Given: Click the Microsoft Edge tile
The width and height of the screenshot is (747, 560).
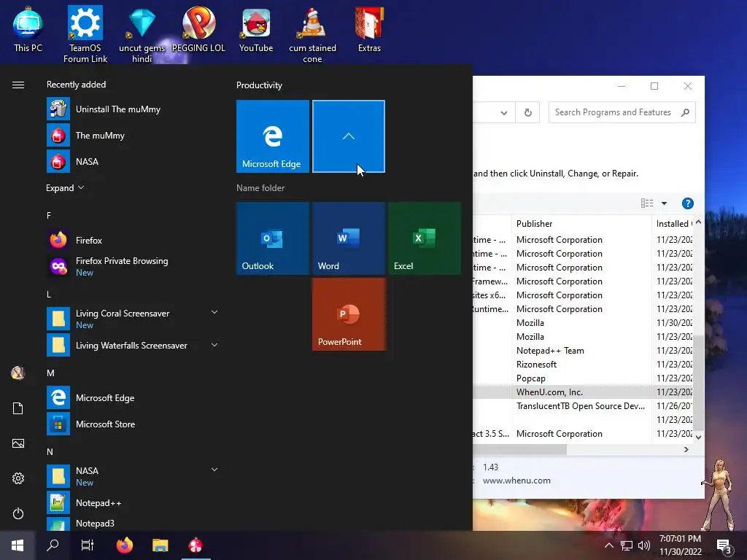Looking at the screenshot, I should [x=273, y=136].
